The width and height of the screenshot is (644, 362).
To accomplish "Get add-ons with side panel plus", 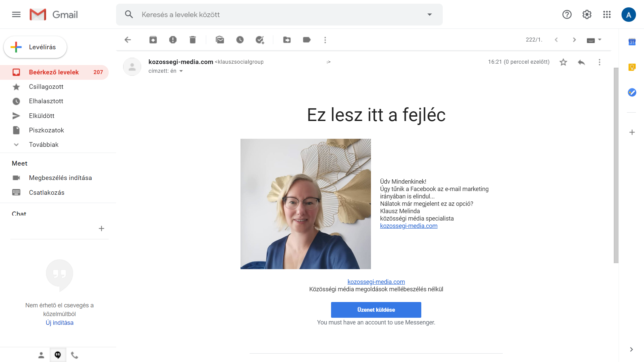I will [x=632, y=132].
